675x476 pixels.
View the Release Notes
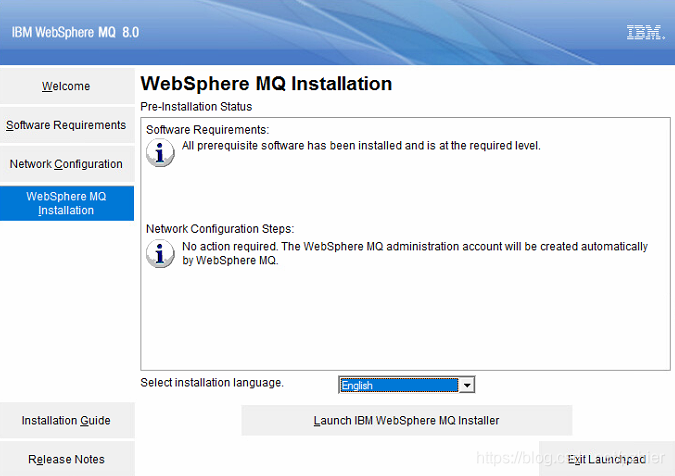[x=67, y=459]
